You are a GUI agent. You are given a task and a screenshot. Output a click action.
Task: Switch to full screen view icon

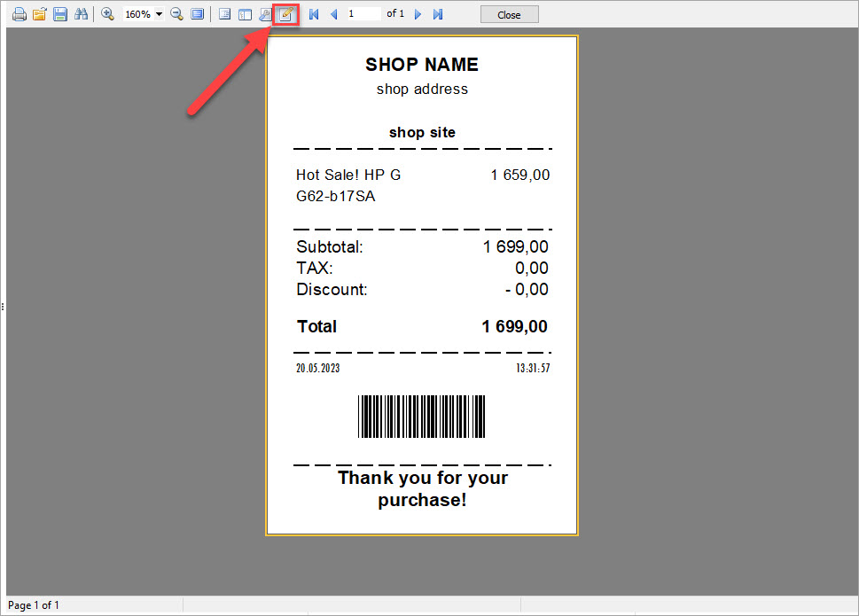pos(197,14)
